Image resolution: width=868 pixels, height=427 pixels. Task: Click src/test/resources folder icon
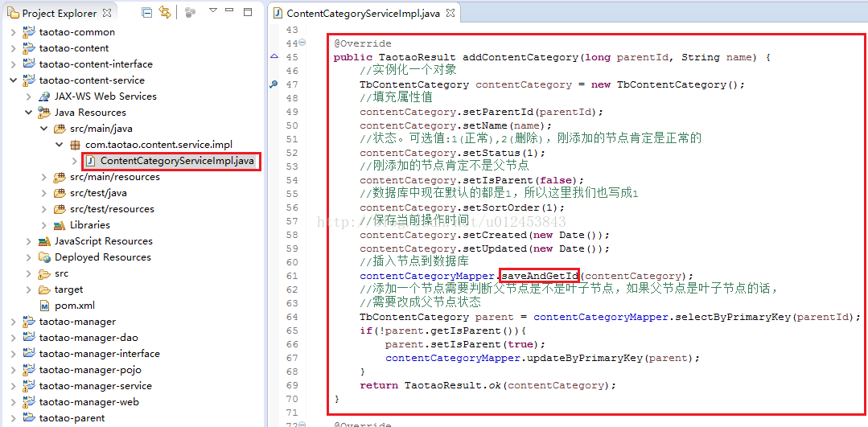60,209
